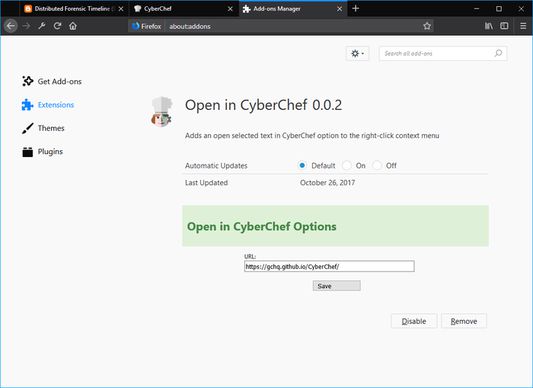Bookmark this page with the star icon
The image size is (533, 388).
pos(427,26)
